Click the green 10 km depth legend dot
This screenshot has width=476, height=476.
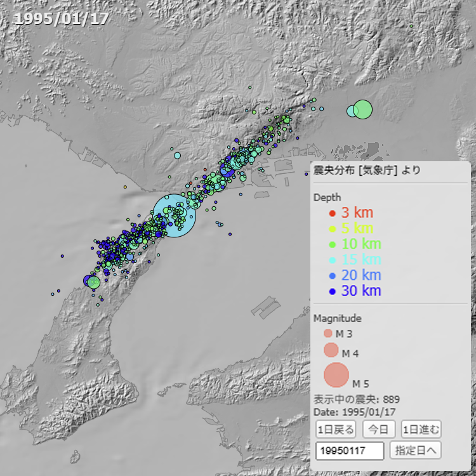click(x=333, y=244)
